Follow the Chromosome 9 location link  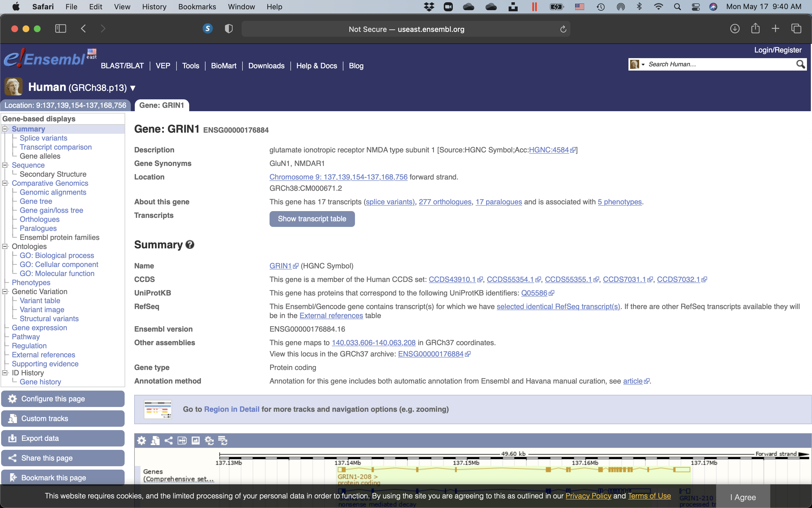338,177
